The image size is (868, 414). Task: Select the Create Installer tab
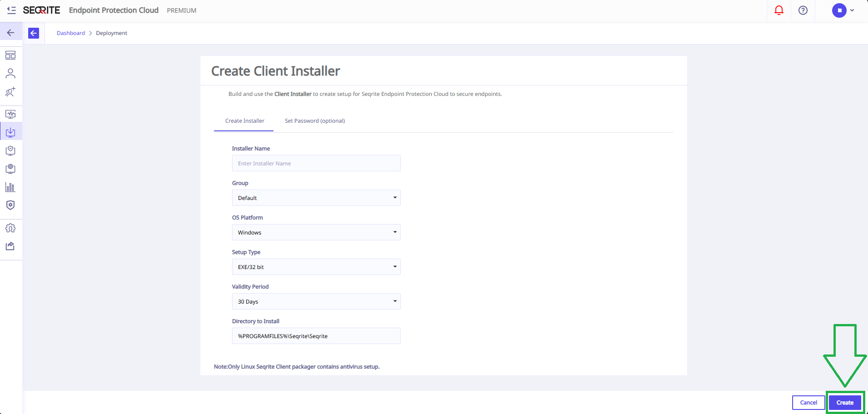point(244,121)
